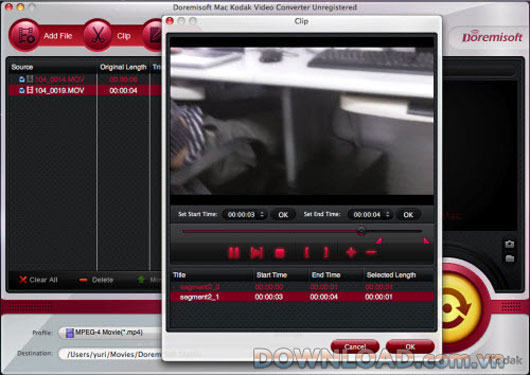Mark start point with left bracket
Viewport: 530px width, 375px height.
[307, 253]
